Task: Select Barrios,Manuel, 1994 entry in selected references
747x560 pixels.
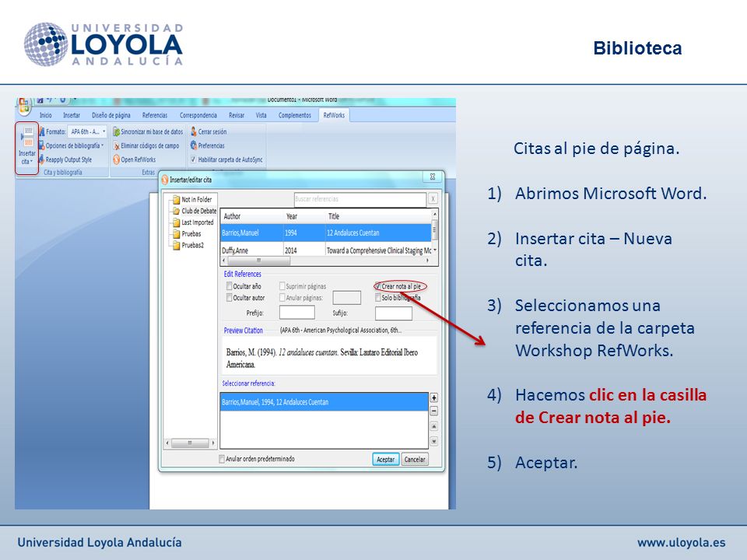Action: (324, 402)
